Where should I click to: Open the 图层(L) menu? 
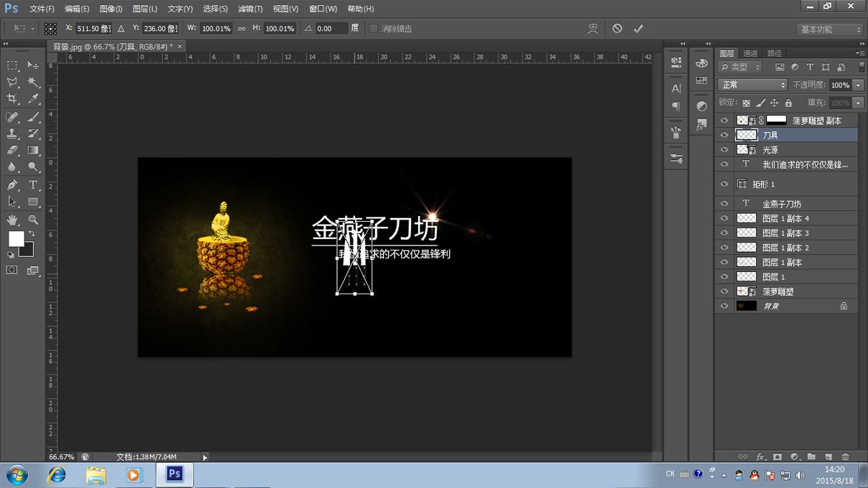pos(145,9)
